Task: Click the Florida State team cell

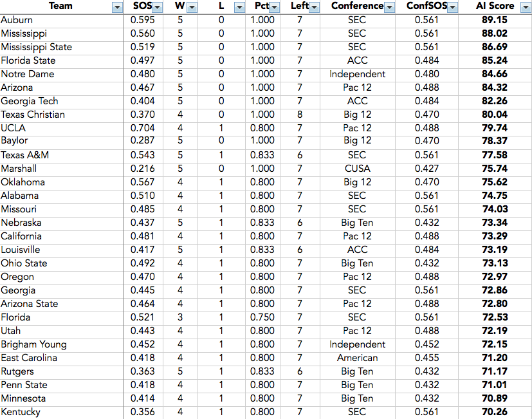Action: (61, 61)
